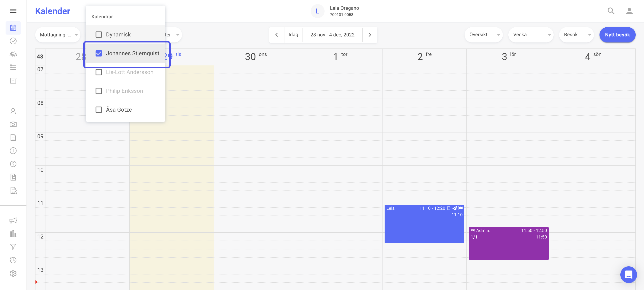Open the user account icon

pyautogui.click(x=629, y=11)
